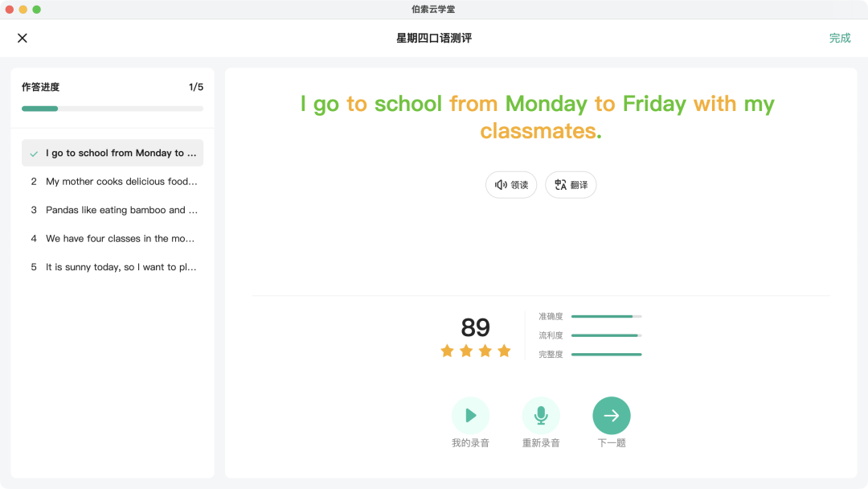Play back my recording
Screen dimensions: 868x489
(470, 415)
